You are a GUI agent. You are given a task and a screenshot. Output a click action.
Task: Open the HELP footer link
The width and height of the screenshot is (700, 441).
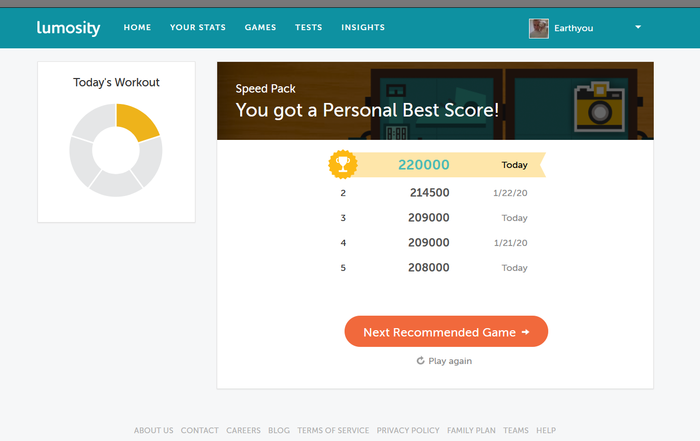pyautogui.click(x=546, y=430)
